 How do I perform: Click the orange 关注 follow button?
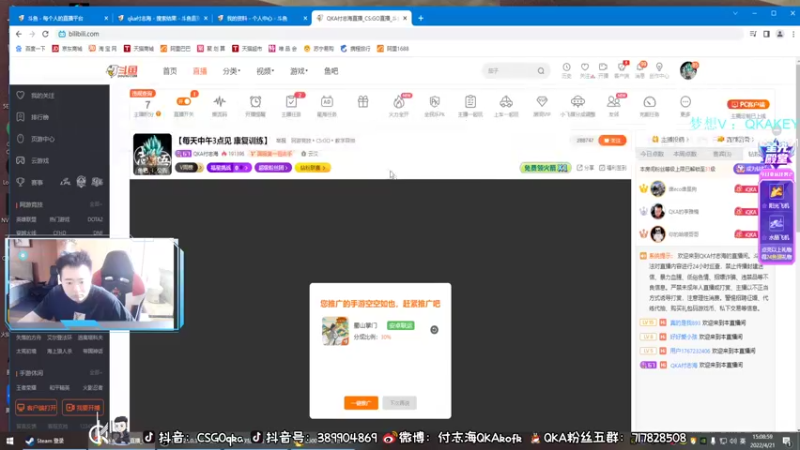[612, 140]
